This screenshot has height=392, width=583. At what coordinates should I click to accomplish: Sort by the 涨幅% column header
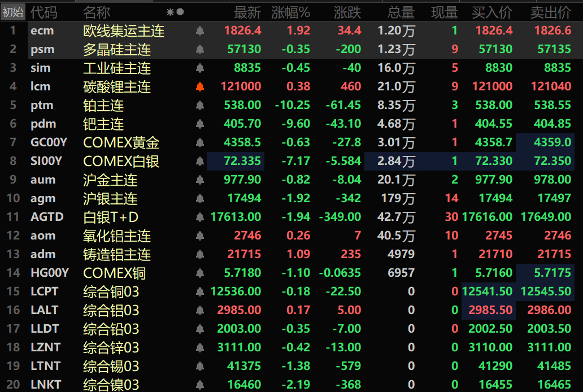pos(290,12)
